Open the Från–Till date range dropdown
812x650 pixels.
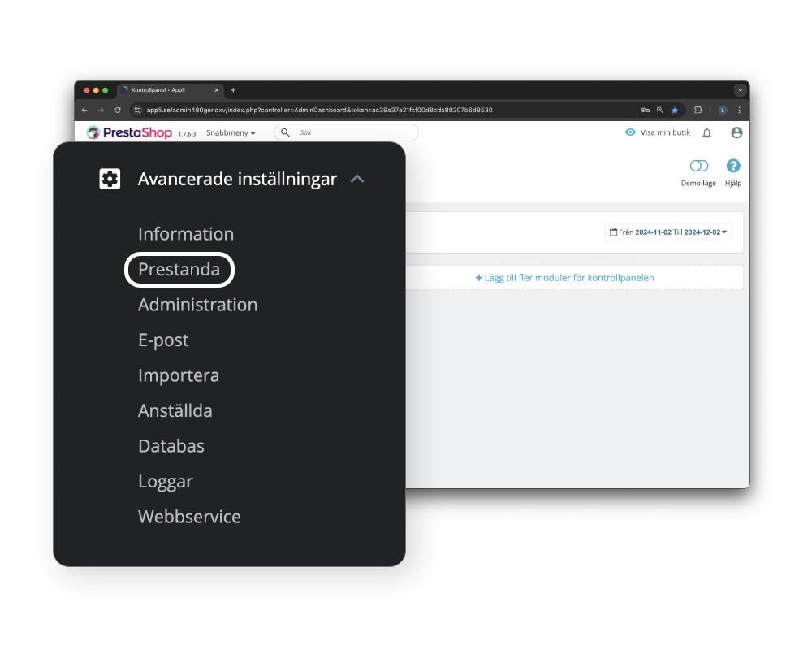pyautogui.click(x=668, y=232)
